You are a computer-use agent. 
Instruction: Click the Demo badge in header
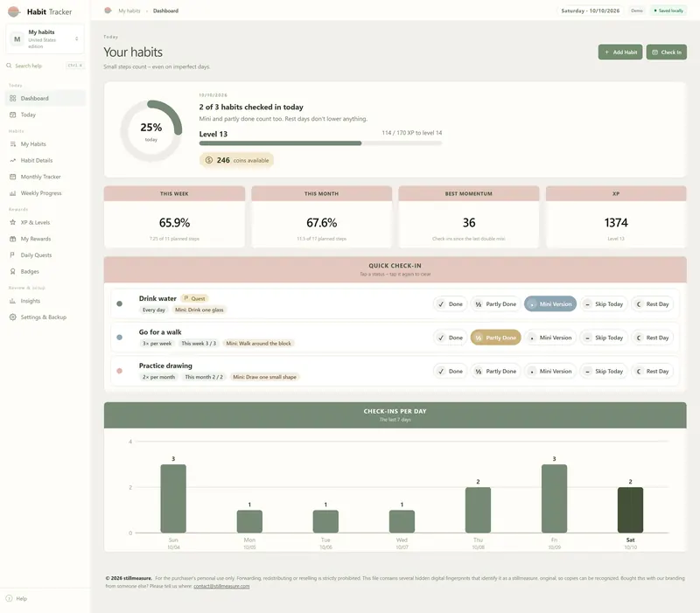(x=637, y=10)
